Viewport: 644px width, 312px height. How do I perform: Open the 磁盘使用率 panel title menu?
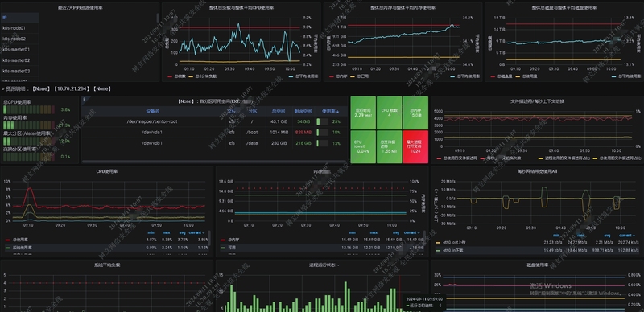tap(537, 265)
